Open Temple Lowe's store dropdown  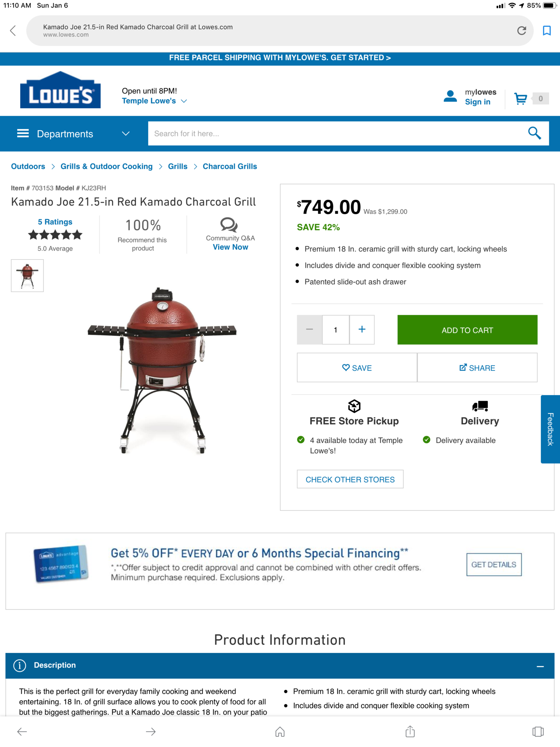coord(154,101)
